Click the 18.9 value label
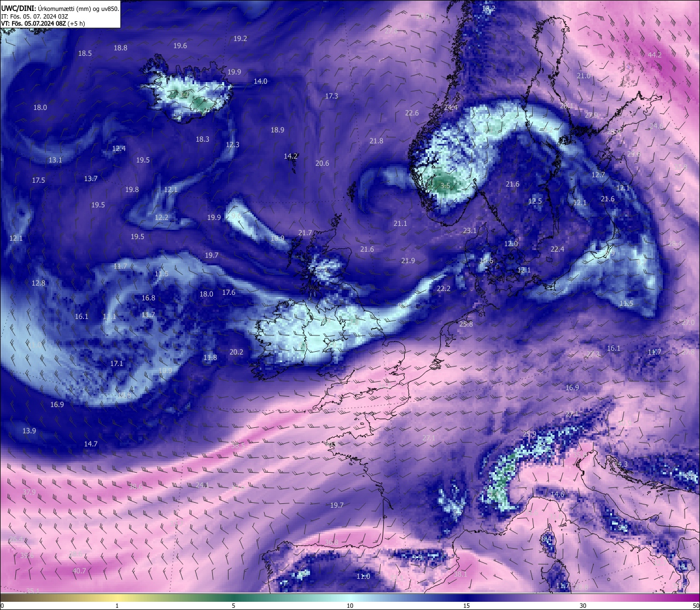The width and height of the screenshot is (700, 610). point(277,130)
